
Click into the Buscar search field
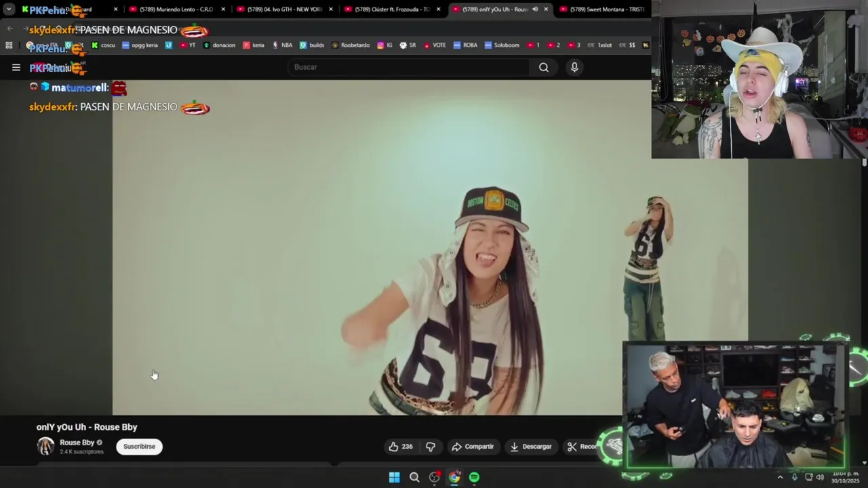click(x=409, y=67)
